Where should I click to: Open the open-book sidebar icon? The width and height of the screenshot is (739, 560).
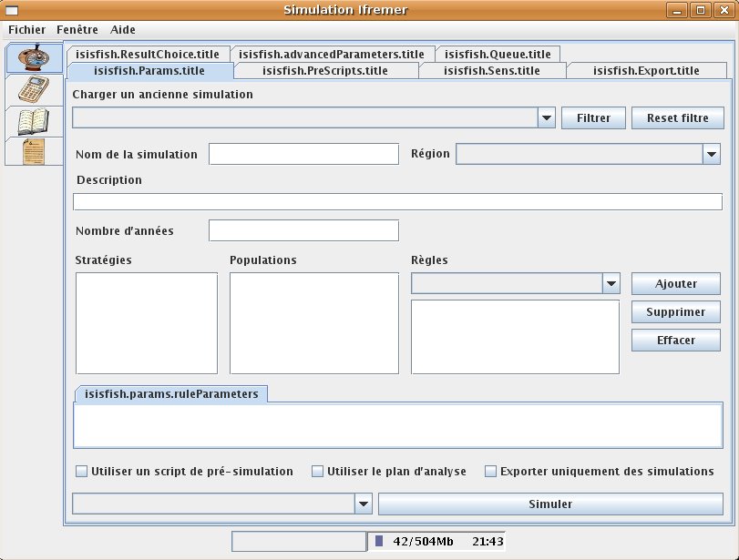34,121
